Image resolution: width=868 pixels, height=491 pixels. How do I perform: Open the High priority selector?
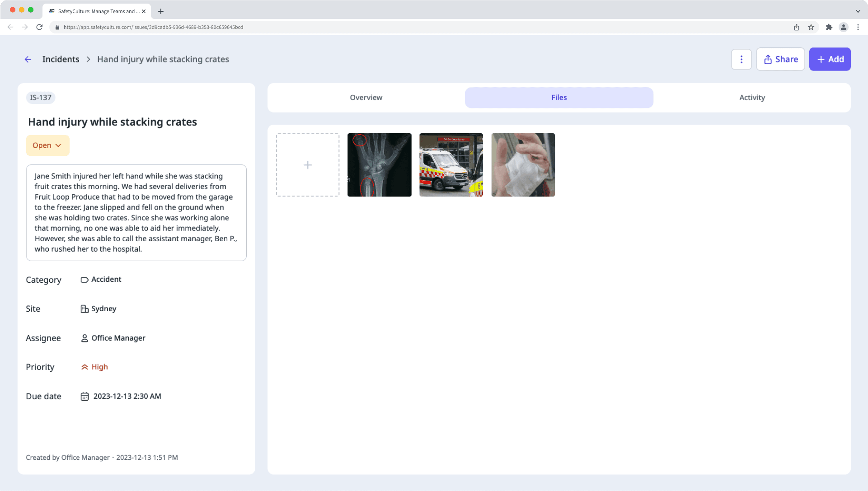99,367
